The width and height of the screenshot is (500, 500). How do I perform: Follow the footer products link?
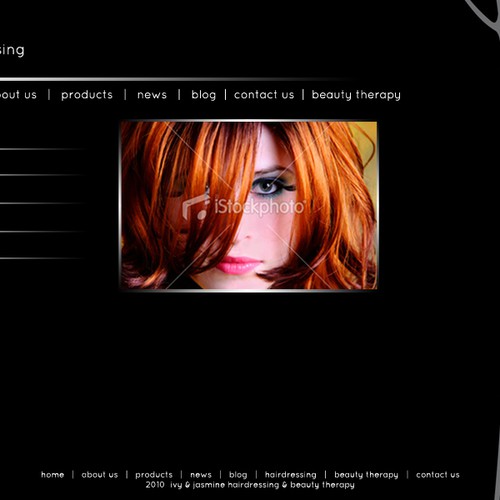click(x=154, y=475)
